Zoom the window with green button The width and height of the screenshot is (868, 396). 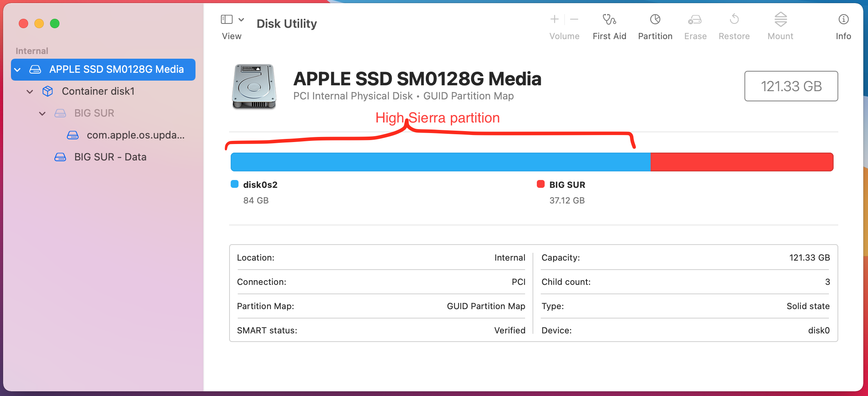[55, 23]
